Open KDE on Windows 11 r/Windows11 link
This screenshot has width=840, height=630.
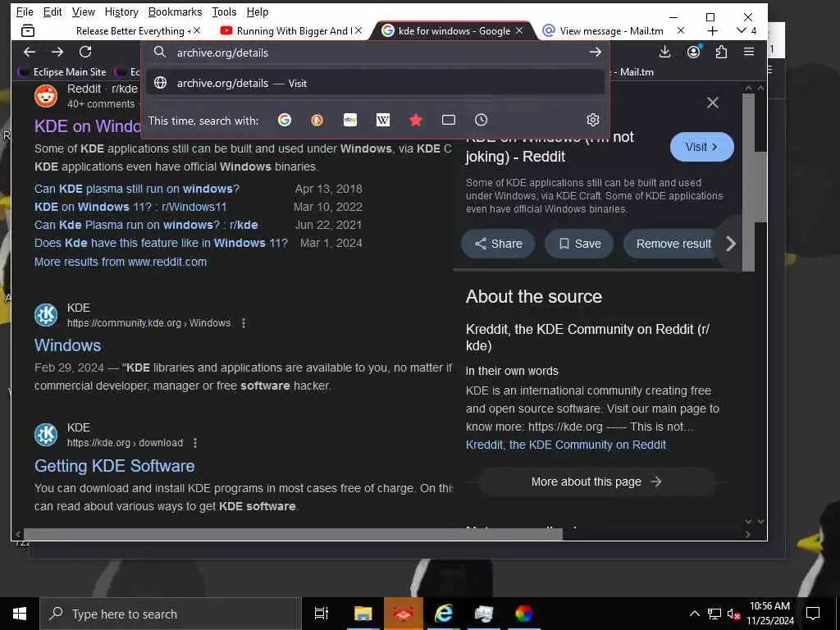(x=130, y=207)
